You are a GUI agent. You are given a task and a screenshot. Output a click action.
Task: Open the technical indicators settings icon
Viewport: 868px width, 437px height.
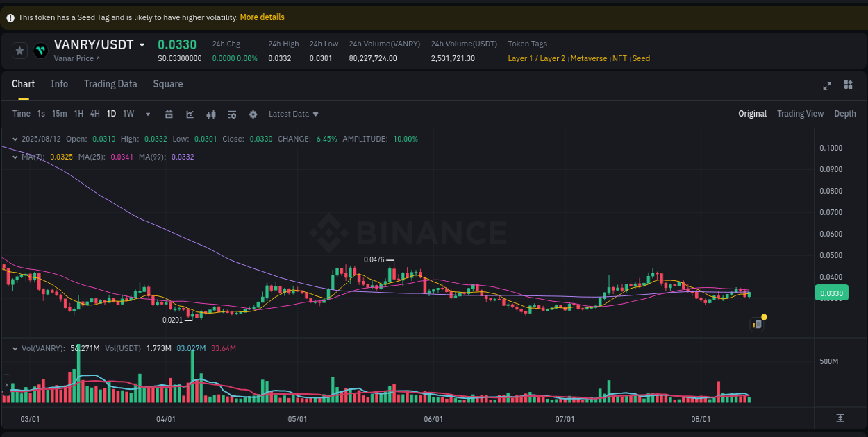(x=232, y=114)
